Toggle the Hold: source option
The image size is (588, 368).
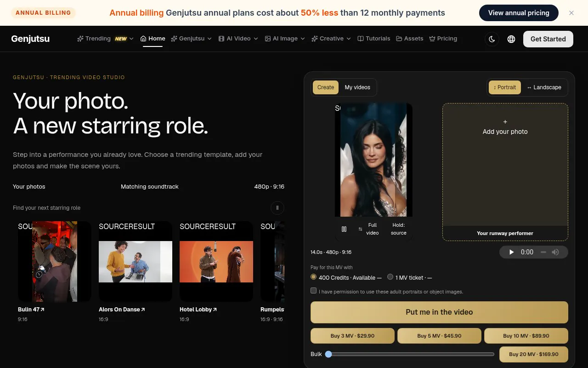click(x=399, y=229)
